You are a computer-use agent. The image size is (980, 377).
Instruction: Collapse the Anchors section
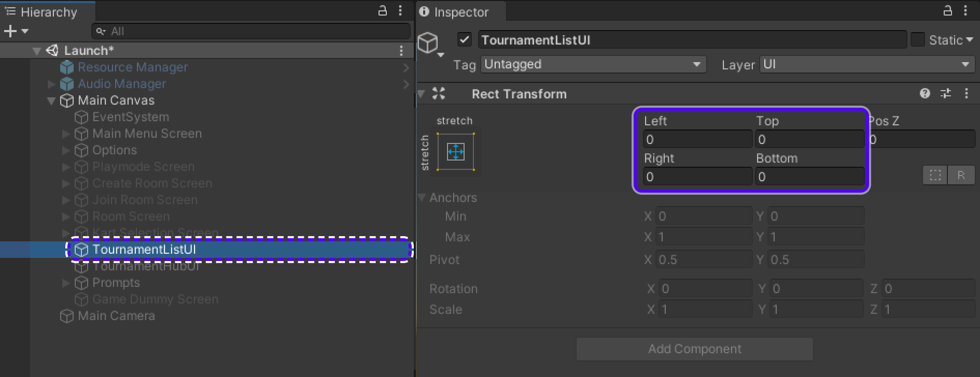pos(422,197)
